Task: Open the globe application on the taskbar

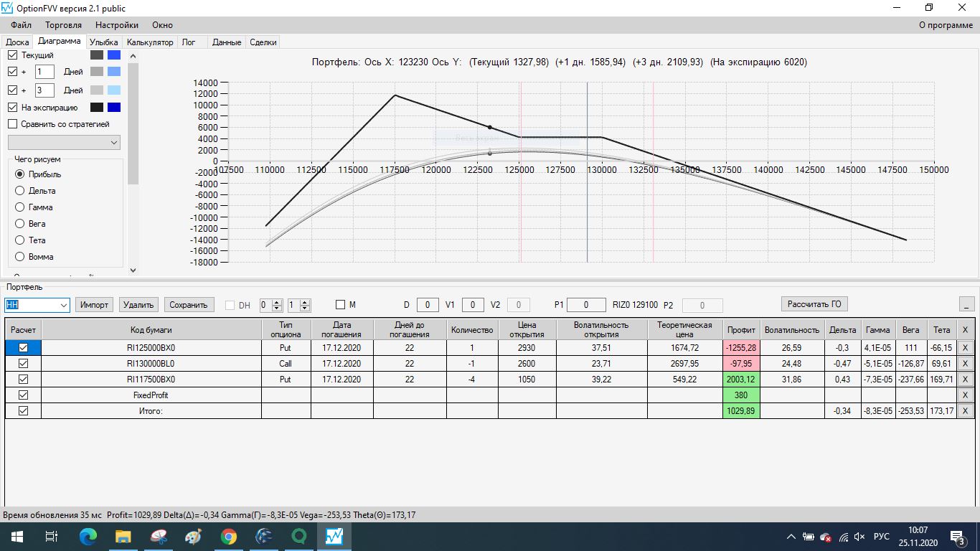Action: 264,536
